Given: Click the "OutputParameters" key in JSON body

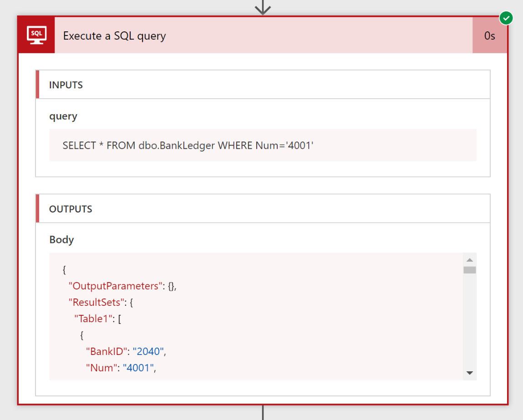Looking at the screenshot, I should click(x=116, y=286).
